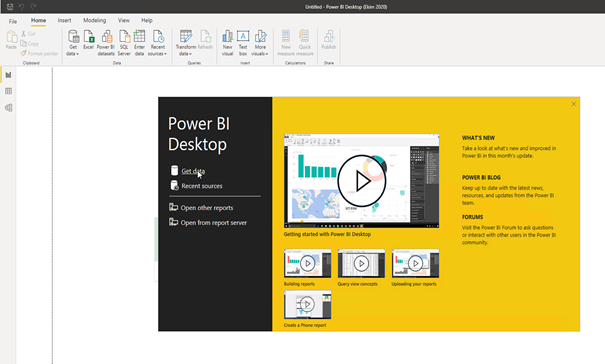Switch to Model view in sidebar
605x364 pixels.
pyautogui.click(x=8, y=108)
